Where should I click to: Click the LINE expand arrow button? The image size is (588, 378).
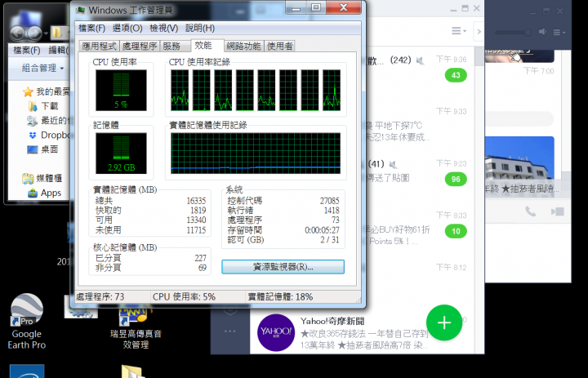479,32
